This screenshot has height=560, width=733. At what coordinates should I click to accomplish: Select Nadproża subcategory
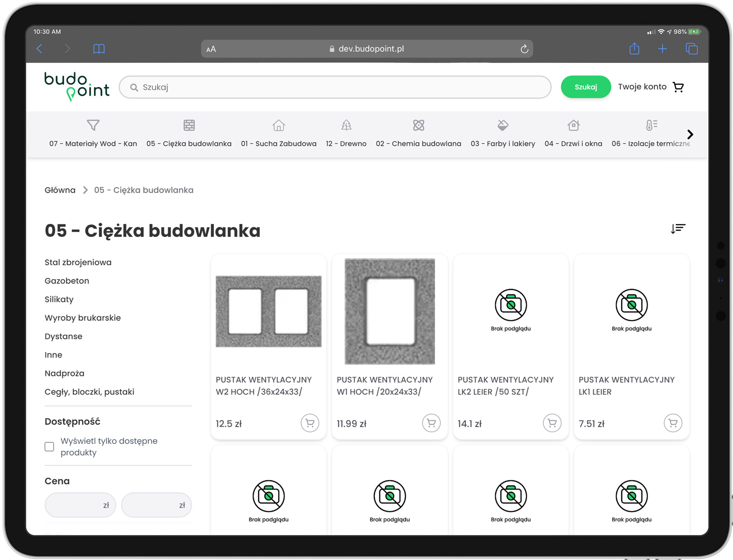coord(65,373)
